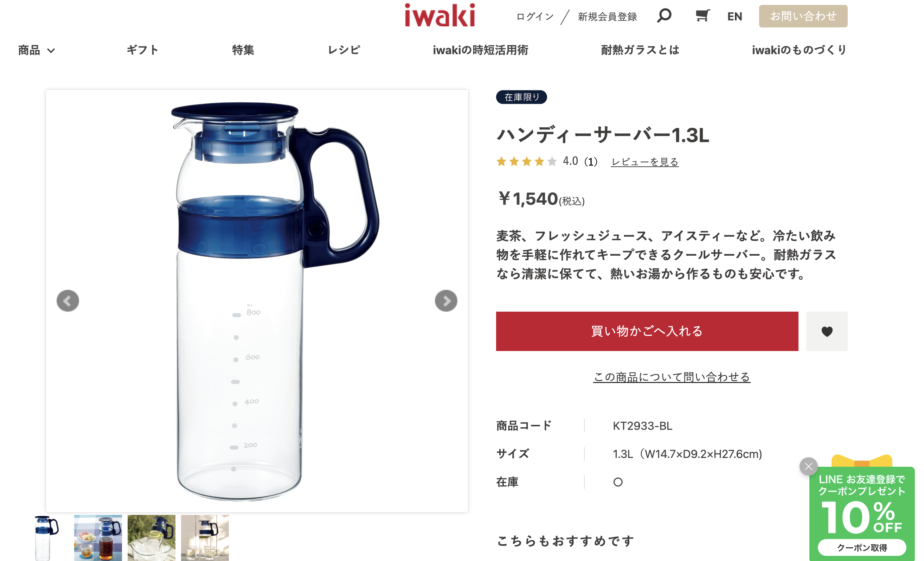Show previous product image with left arrow

pyautogui.click(x=68, y=301)
